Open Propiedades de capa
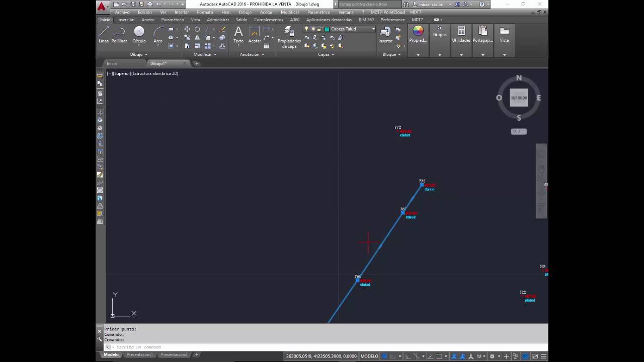 (x=289, y=37)
